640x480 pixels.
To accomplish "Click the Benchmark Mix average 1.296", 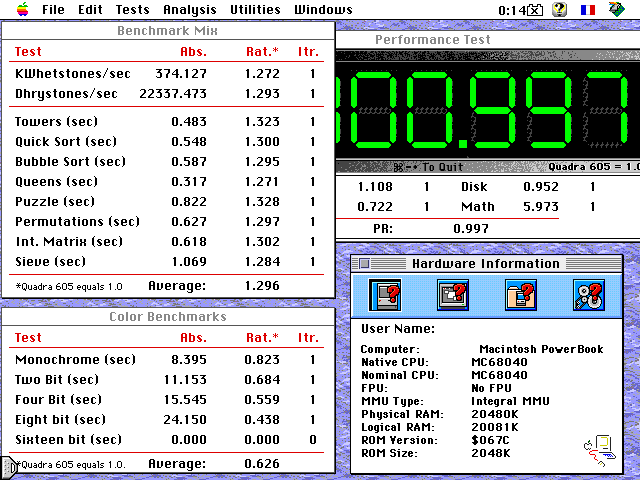I will click(x=262, y=286).
